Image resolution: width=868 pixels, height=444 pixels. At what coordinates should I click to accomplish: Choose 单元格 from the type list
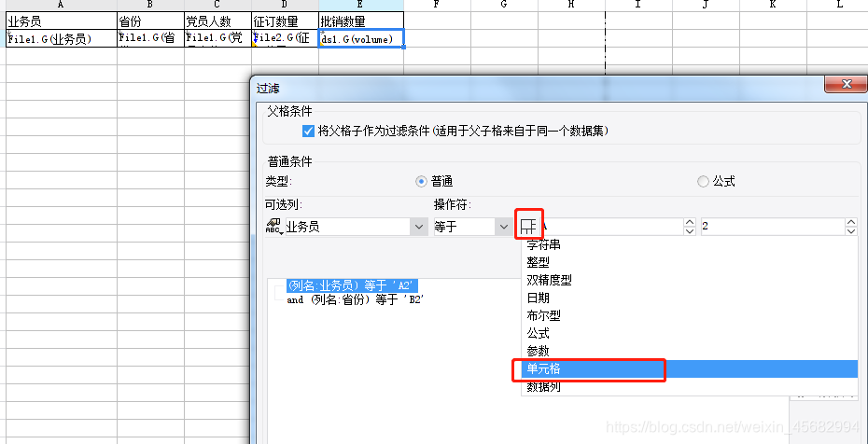tap(690, 368)
